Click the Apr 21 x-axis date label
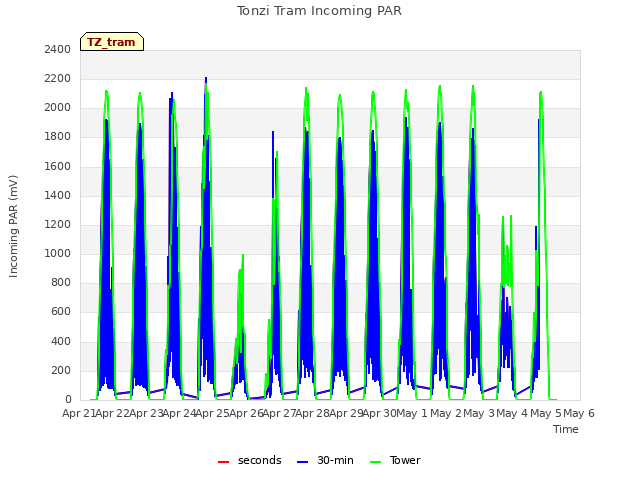 (79, 413)
